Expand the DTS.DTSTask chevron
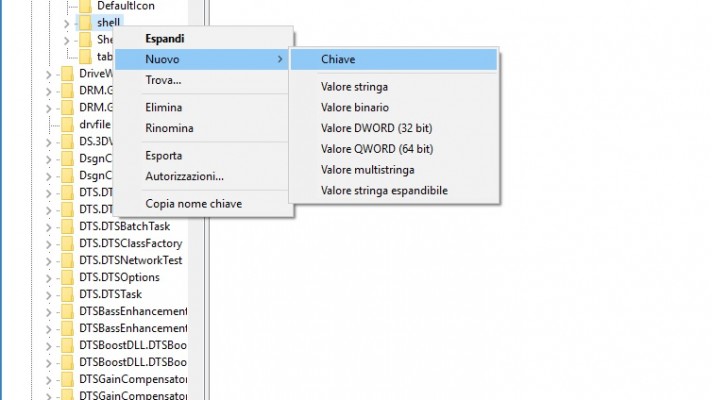712x400 pixels. (49, 296)
